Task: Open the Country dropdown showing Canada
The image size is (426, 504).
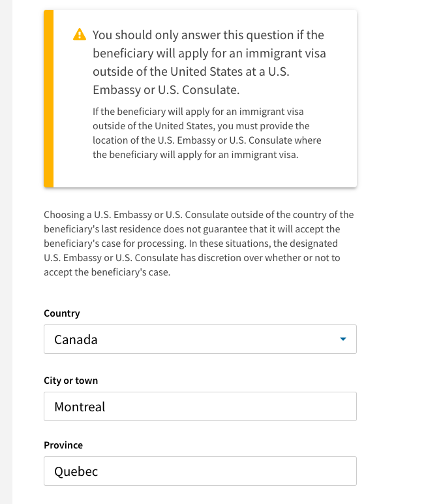Action: [x=200, y=339]
